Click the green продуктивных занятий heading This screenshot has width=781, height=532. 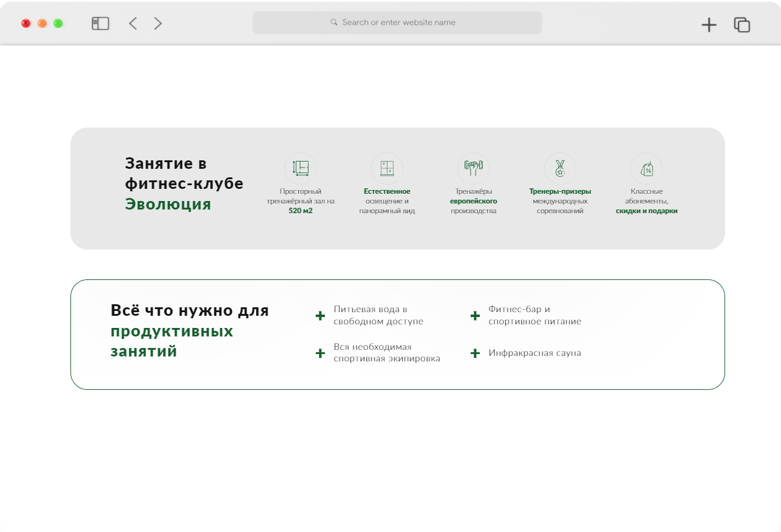coord(171,341)
